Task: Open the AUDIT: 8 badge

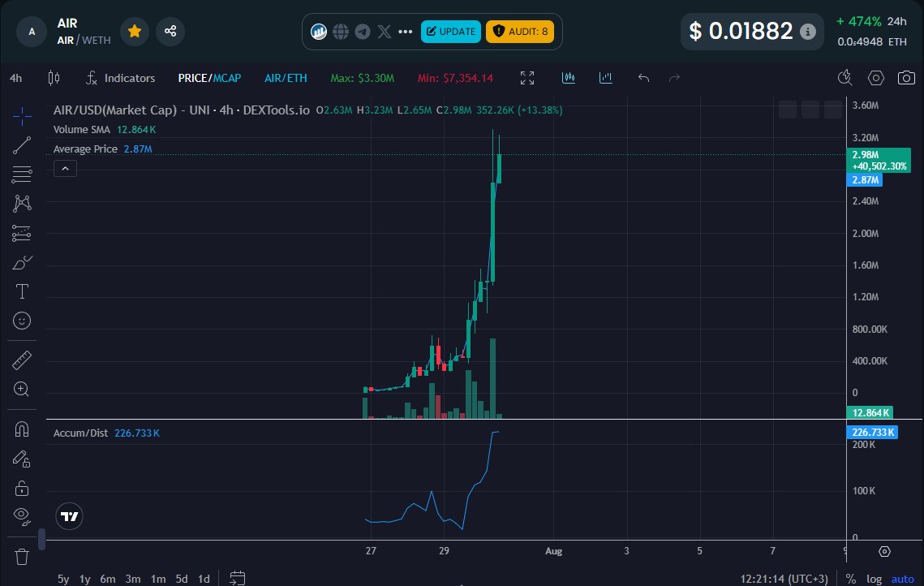Action: point(520,31)
